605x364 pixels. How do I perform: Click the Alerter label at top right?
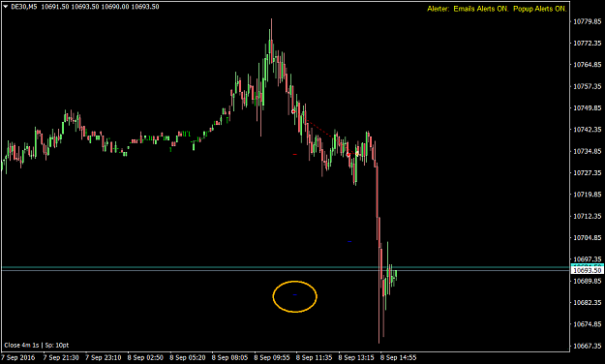438,9
